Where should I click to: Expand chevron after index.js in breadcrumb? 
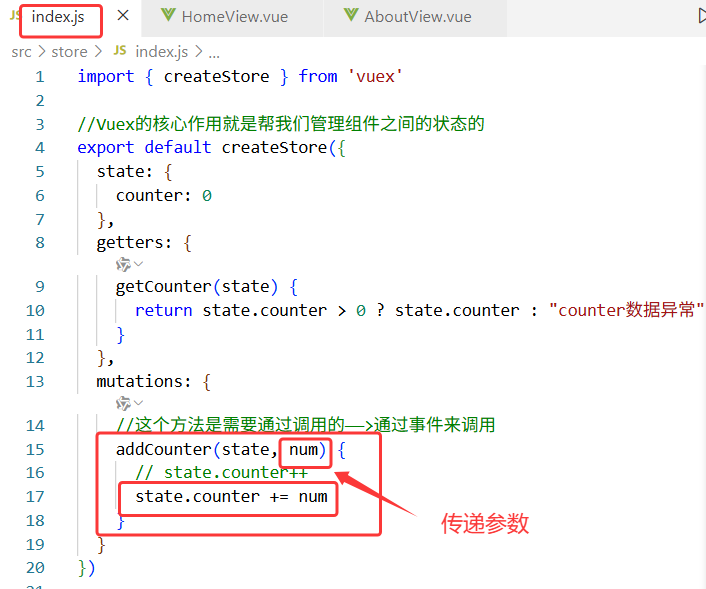pyautogui.click(x=199, y=52)
